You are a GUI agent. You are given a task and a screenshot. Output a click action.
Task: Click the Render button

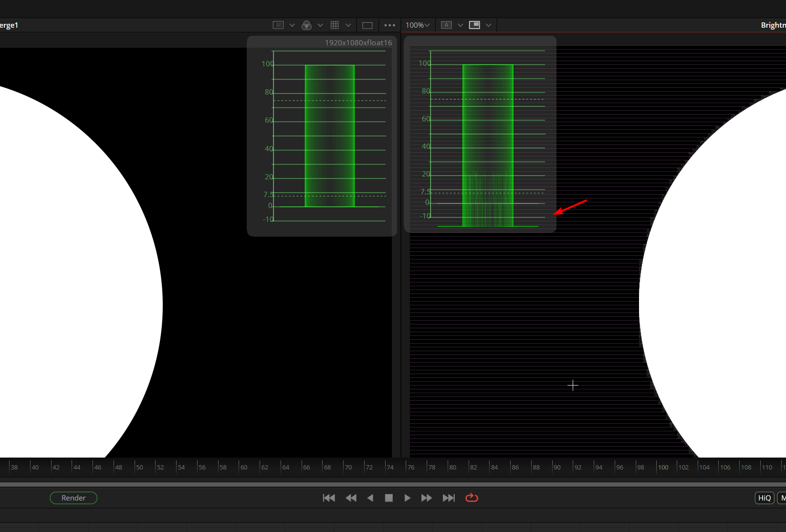73,498
